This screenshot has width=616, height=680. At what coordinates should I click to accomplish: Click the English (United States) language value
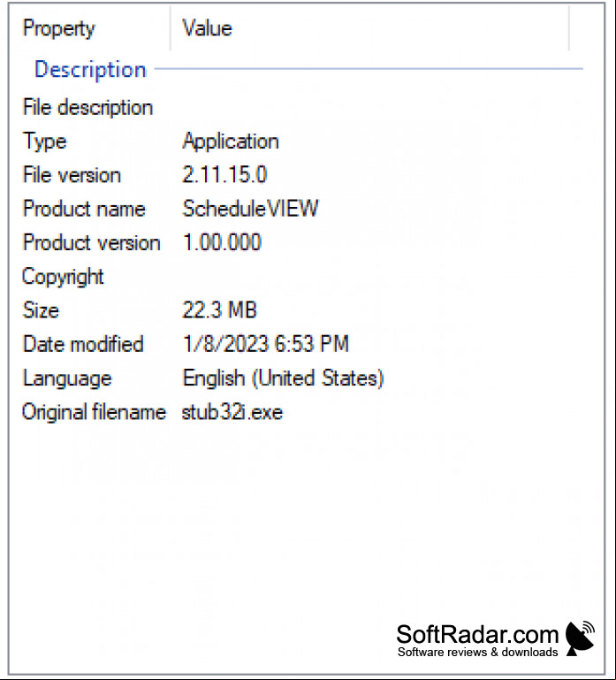pyautogui.click(x=283, y=378)
